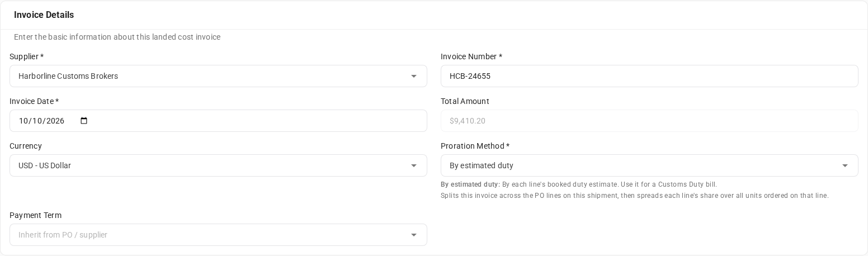Click the Invoice Date field

(218, 121)
